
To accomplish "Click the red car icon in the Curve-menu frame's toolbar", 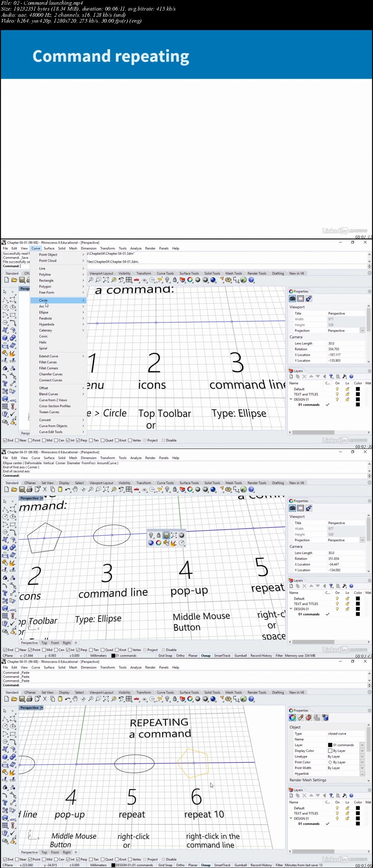I will click(137, 280).
